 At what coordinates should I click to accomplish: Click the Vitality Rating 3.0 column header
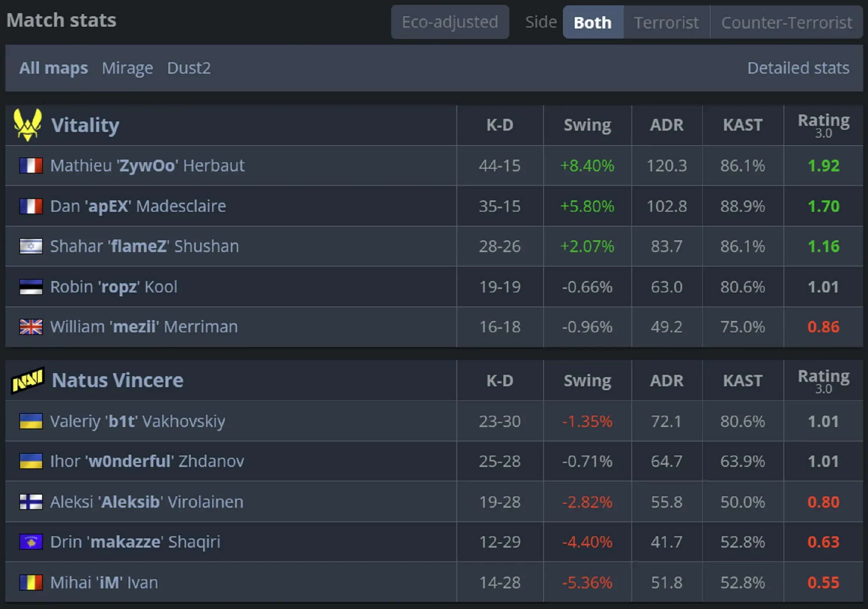823,125
